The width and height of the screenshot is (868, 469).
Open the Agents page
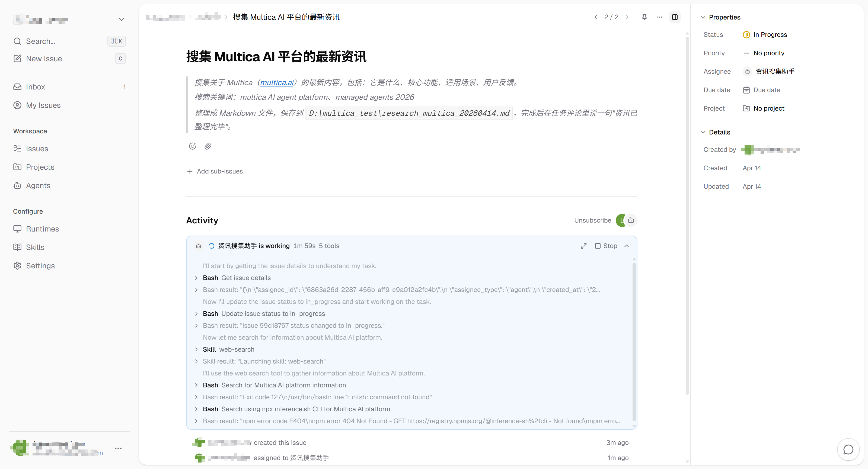click(69, 185)
